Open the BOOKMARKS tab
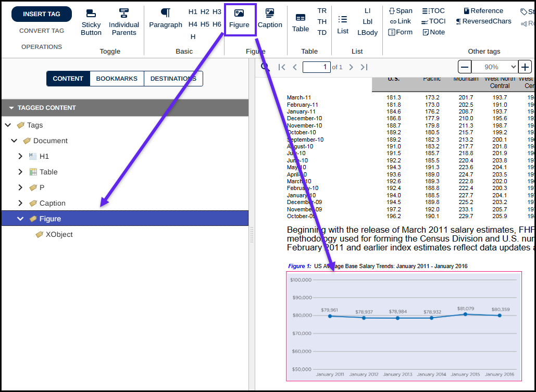Screen dimensions: 536x392 pos(117,79)
